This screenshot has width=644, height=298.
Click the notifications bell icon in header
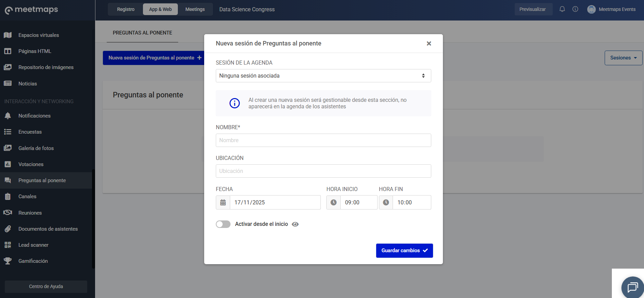point(562,9)
